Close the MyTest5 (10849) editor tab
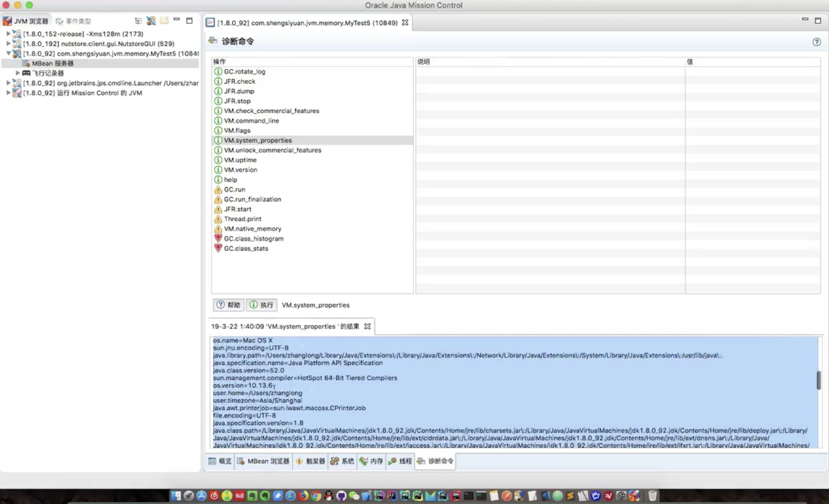The height and width of the screenshot is (504, 829). tap(405, 22)
